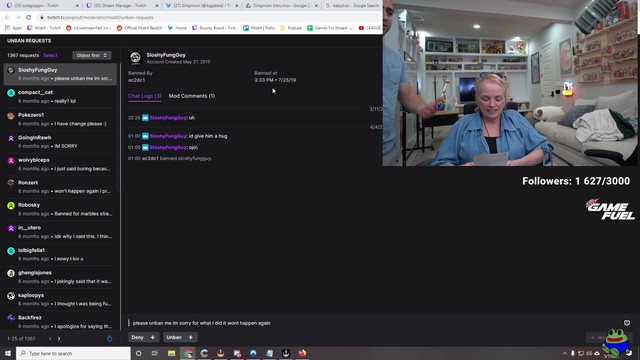Select Ronzert unban request
Image resolution: width=640 pixels, height=360 pixels.
(60, 187)
